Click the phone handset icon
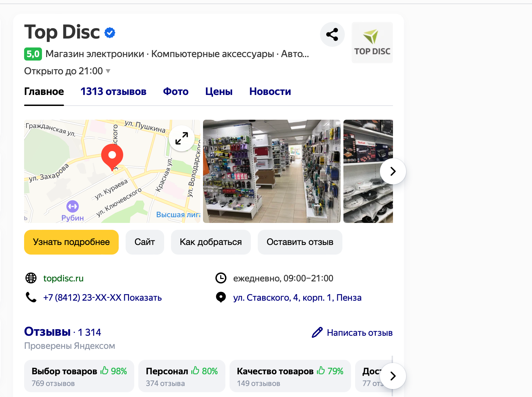 31,297
